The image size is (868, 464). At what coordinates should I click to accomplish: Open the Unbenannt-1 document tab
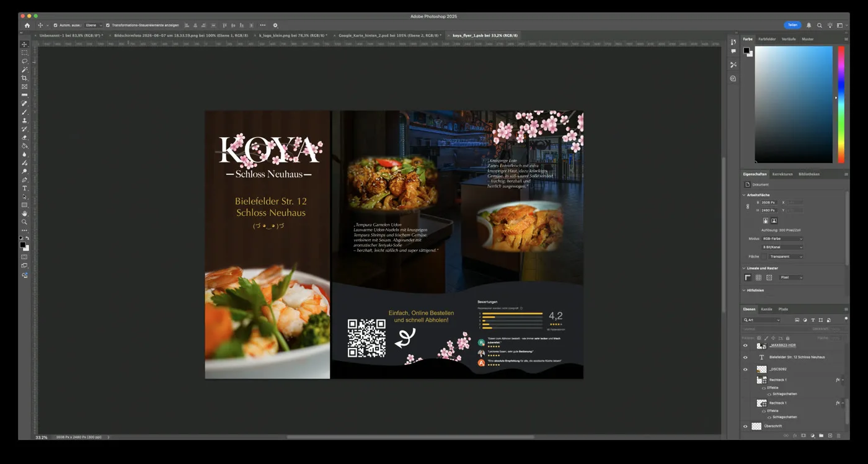[x=70, y=35]
